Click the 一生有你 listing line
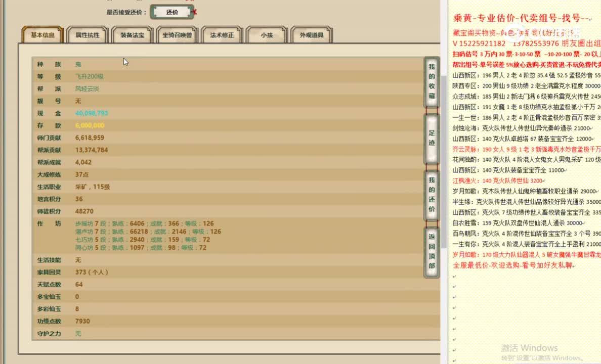The width and height of the screenshot is (601, 364). pos(527,244)
